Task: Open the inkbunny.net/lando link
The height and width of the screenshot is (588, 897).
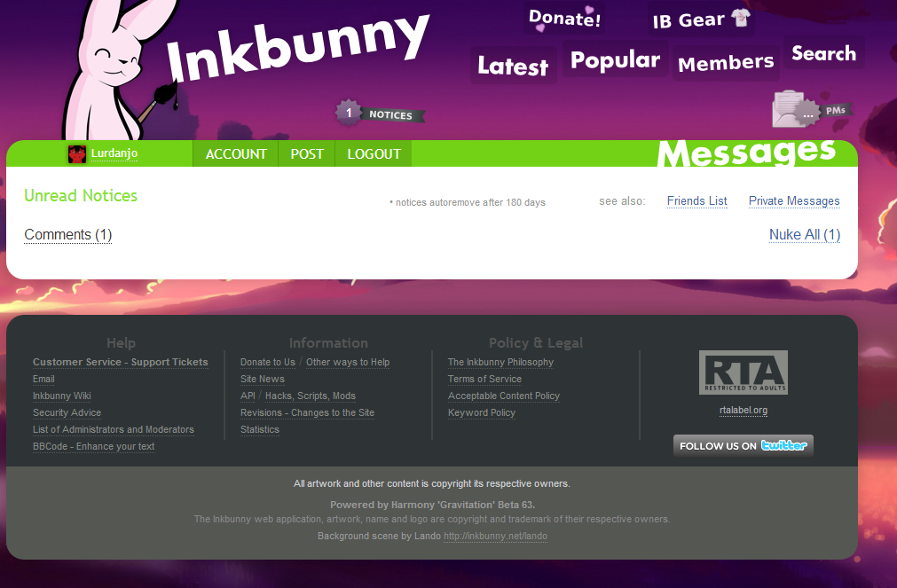Action: (495, 536)
